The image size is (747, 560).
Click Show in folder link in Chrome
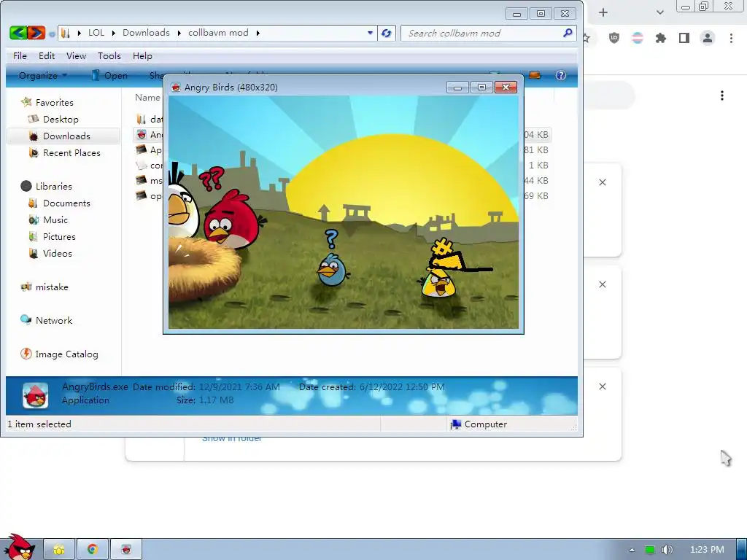point(231,438)
